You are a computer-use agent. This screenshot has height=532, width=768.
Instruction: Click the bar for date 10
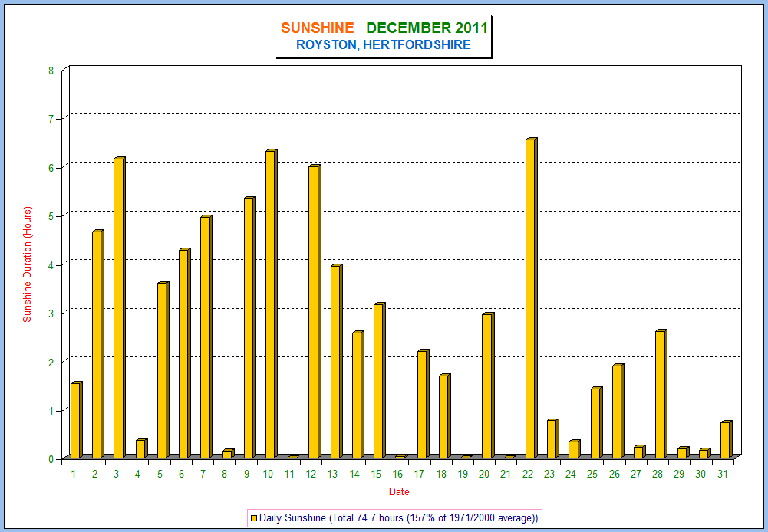tap(272, 304)
